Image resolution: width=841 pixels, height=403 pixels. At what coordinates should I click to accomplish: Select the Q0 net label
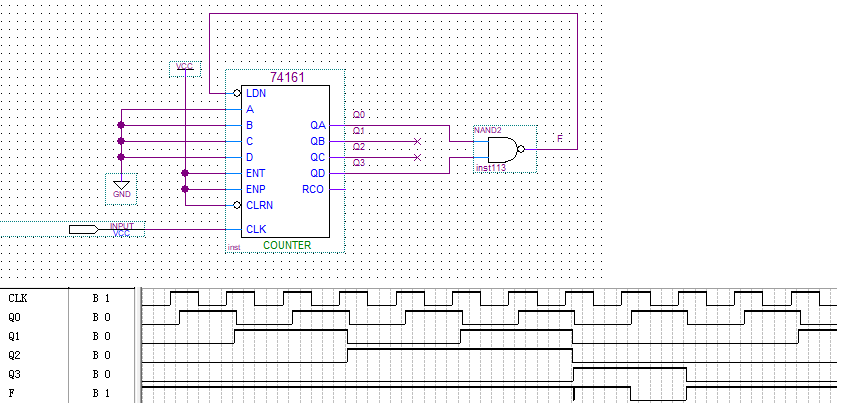click(x=358, y=115)
